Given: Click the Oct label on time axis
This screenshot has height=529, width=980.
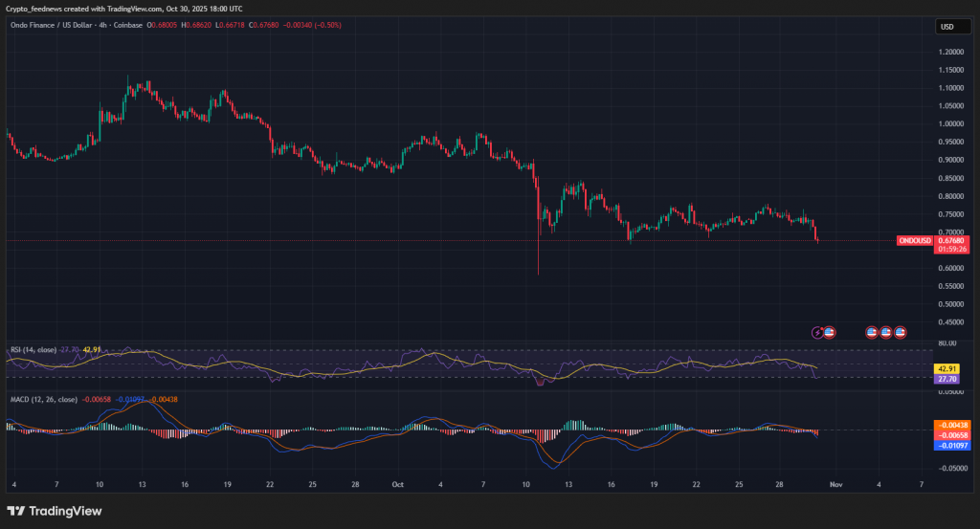Looking at the screenshot, I should pyautogui.click(x=397, y=485).
